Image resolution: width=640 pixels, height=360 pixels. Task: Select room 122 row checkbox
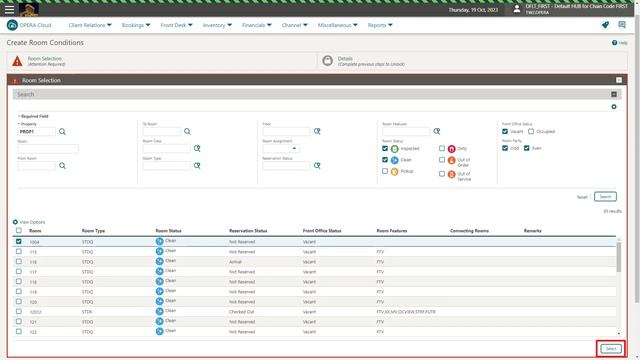pos(19,331)
